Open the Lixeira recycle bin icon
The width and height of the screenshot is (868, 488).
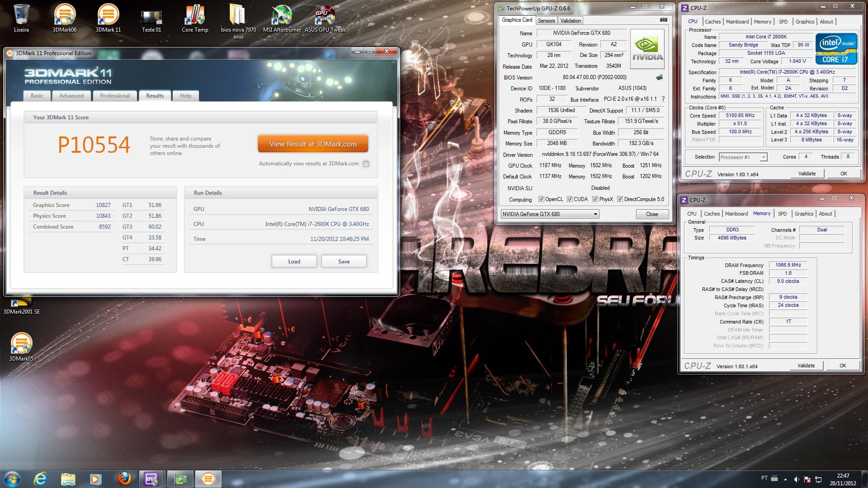click(21, 18)
